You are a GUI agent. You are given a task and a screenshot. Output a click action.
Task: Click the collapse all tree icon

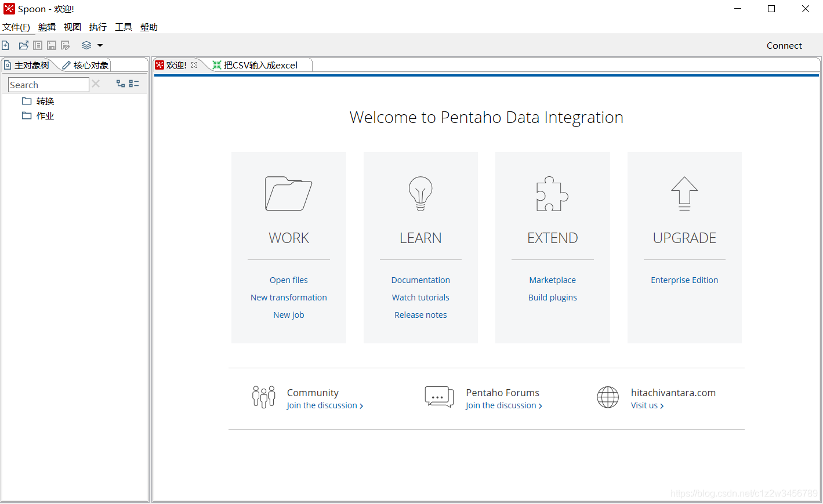(134, 84)
